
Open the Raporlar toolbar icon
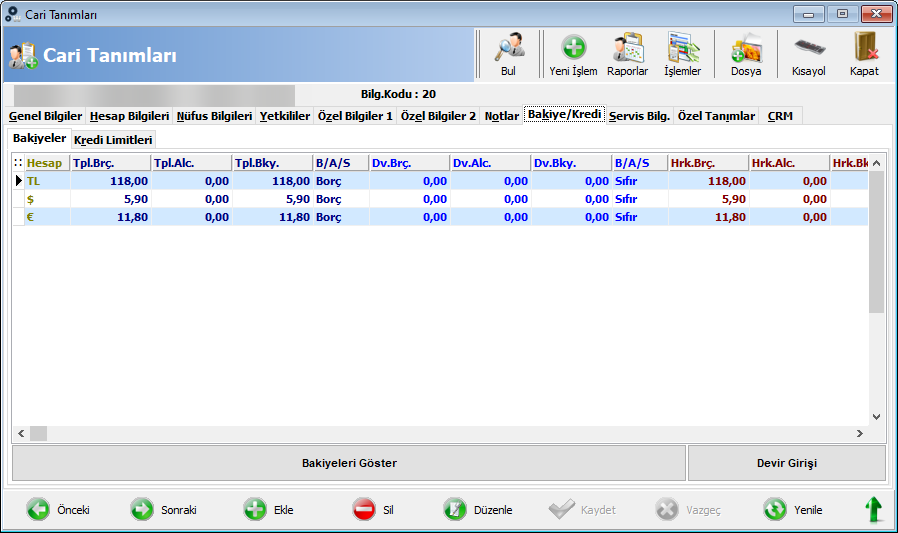(x=628, y=54)
